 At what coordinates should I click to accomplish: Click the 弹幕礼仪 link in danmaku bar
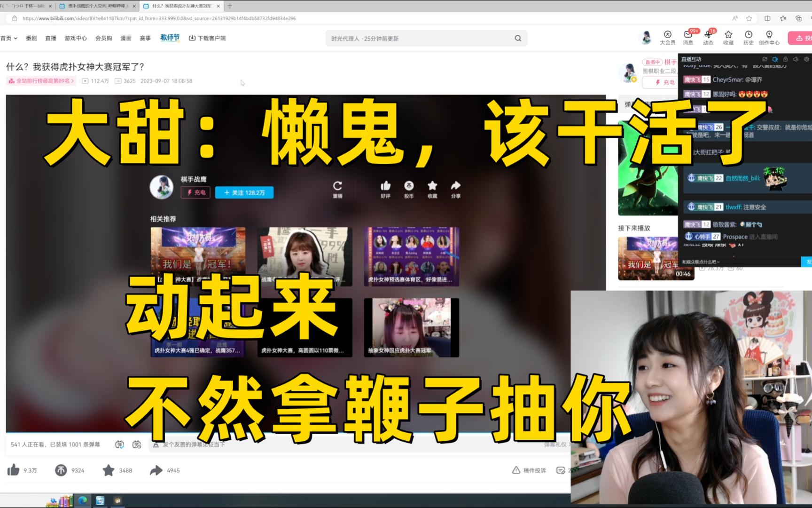tap(558, 444)
